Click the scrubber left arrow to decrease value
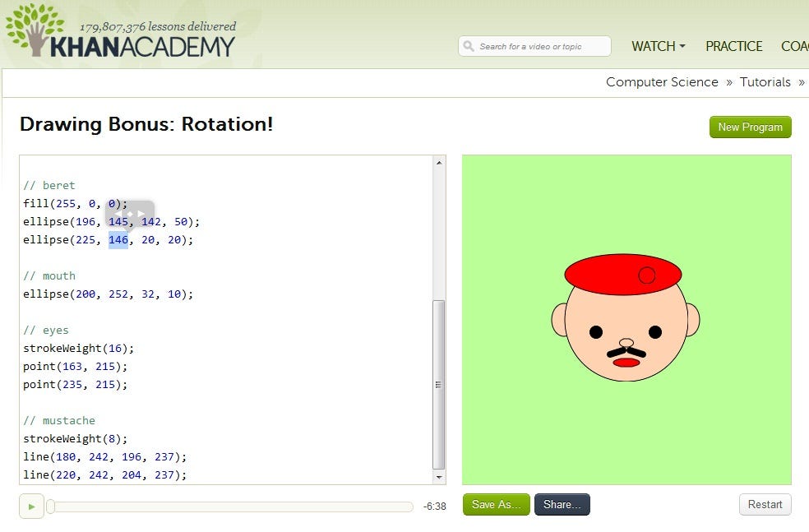Viewport: 809px width, 532px height. click(x=120, y=214)
